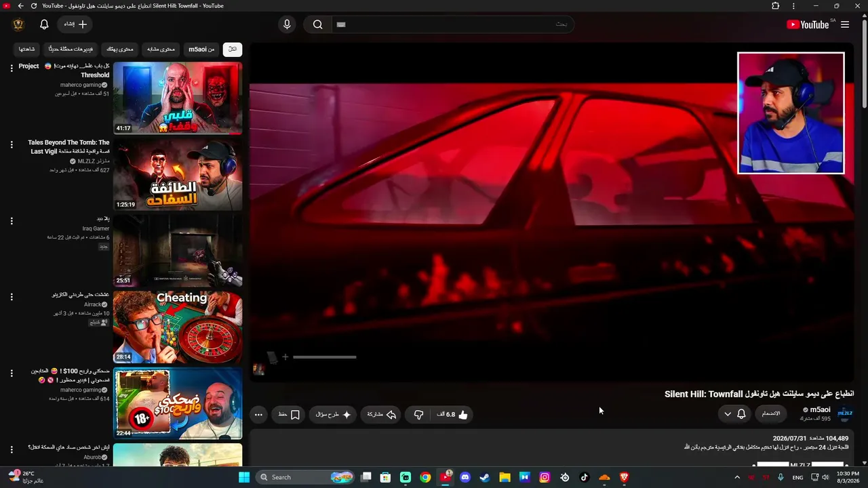Expand the video description box

[x=551, y=449]
